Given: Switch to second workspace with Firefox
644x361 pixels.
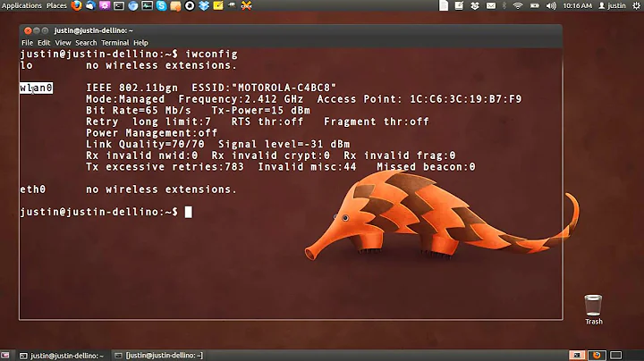Looking at the screenshot, I should coord(596,356).
